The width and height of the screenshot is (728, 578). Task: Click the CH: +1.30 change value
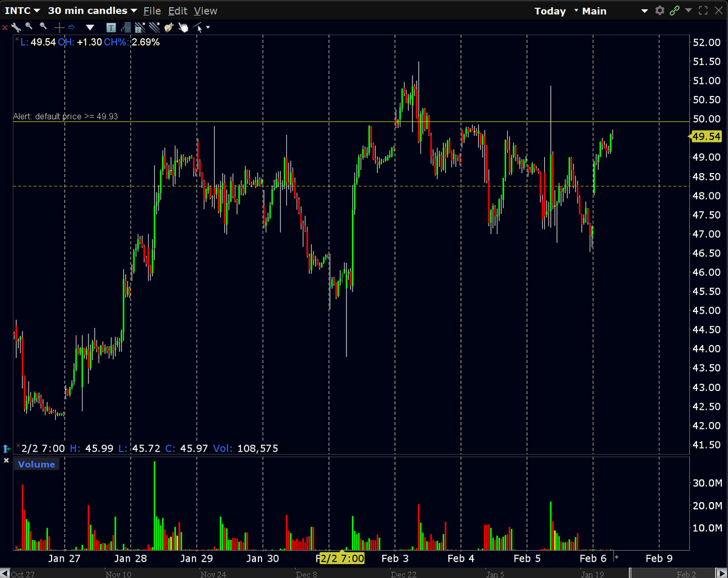80,42
